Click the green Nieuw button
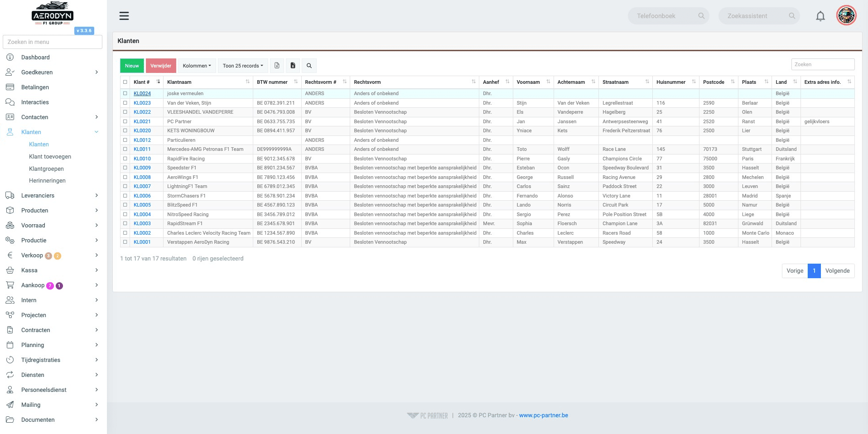Viewport: 868px width, 434px height. (132, 66)
